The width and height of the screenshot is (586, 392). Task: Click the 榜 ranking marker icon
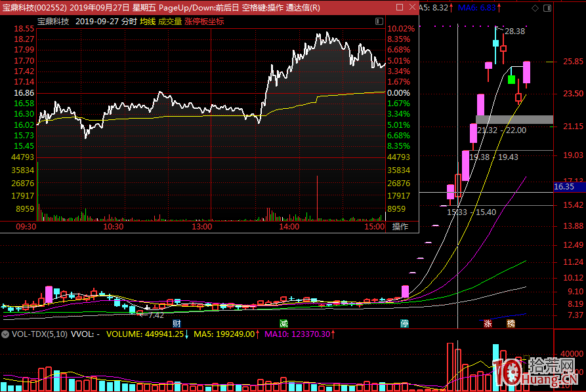pos(511,323)
